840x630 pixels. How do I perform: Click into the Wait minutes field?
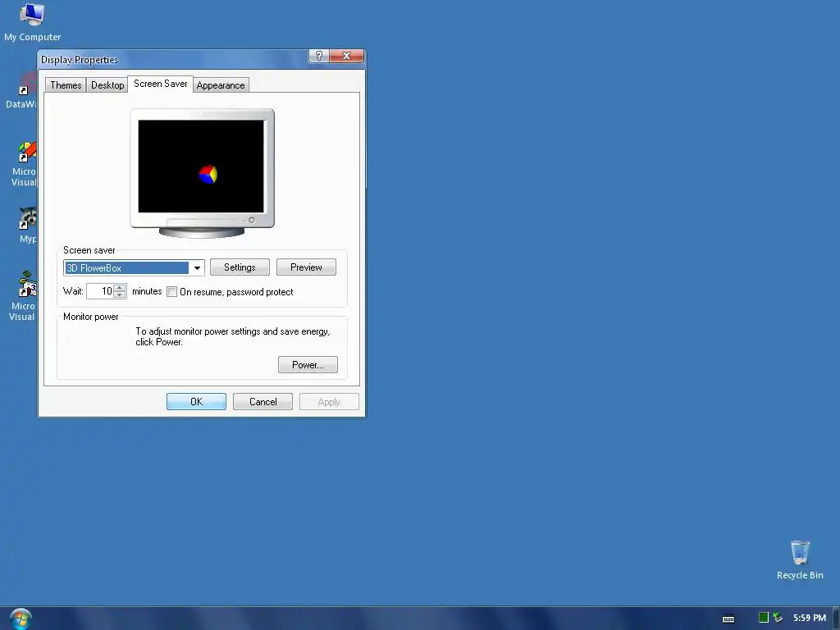pos(101,291)
